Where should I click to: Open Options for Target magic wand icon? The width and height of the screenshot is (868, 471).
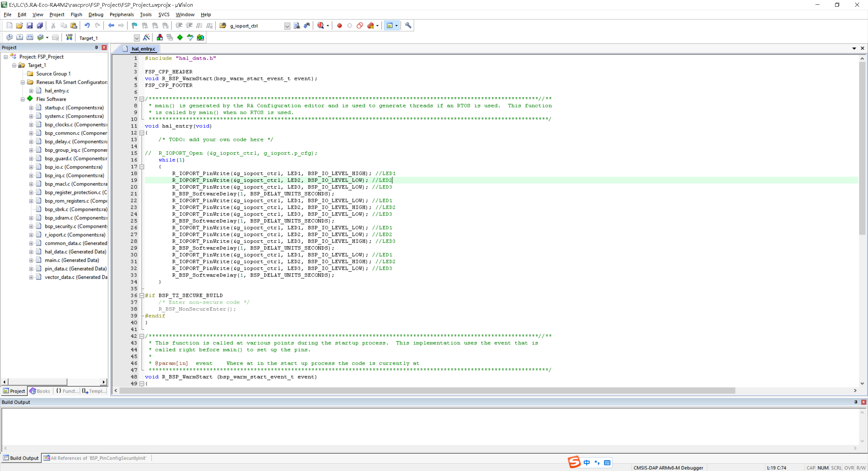coord(146,37)
